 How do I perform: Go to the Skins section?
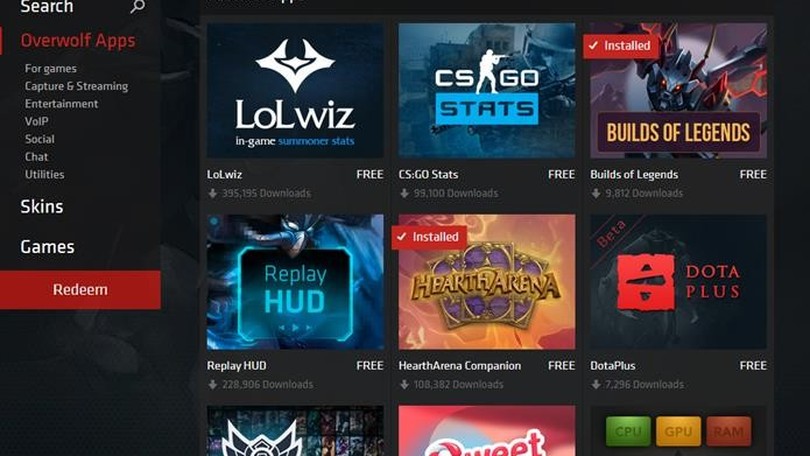42,207
